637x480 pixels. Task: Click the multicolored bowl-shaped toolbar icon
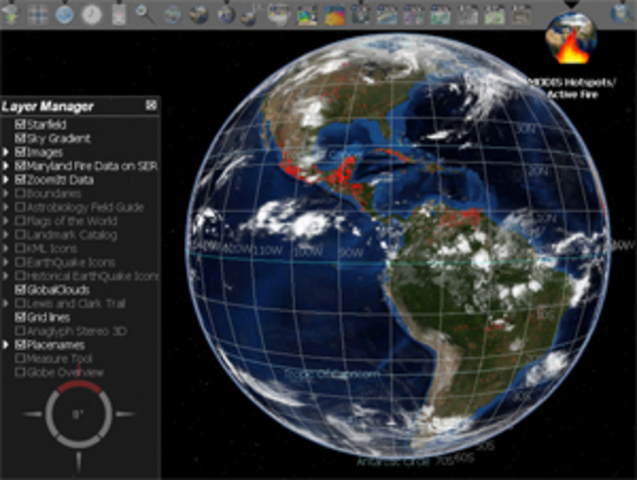click(x=279, y=15)
